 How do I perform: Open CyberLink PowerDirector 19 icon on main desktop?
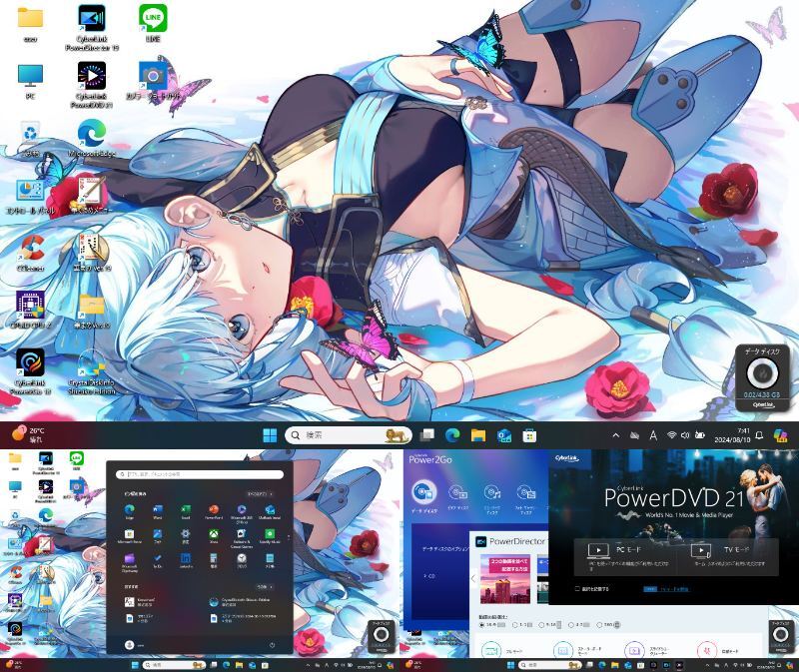click(x=92, y=27)
